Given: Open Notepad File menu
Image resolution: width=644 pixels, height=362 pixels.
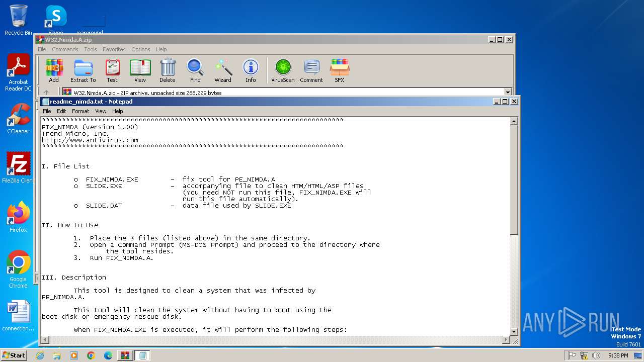Looking at the screenshot, I should point(47,111).
